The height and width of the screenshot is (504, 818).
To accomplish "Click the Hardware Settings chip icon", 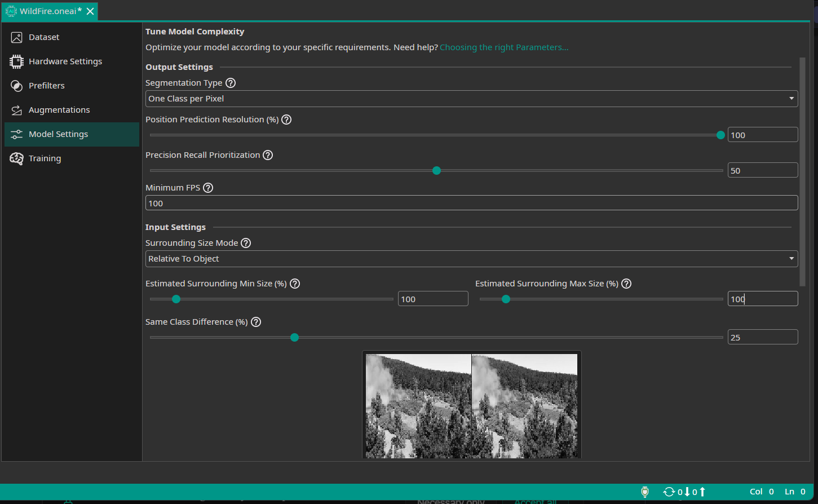I will point(16,61).
